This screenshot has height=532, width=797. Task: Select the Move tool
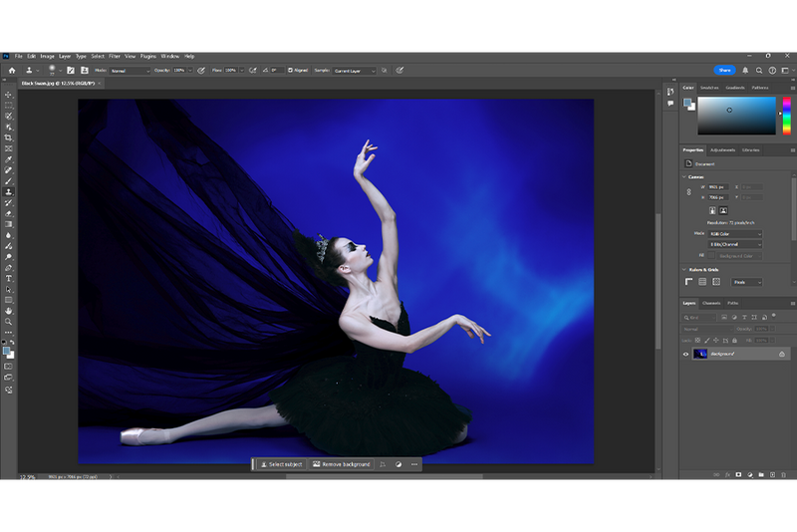[x=9, y=95]
